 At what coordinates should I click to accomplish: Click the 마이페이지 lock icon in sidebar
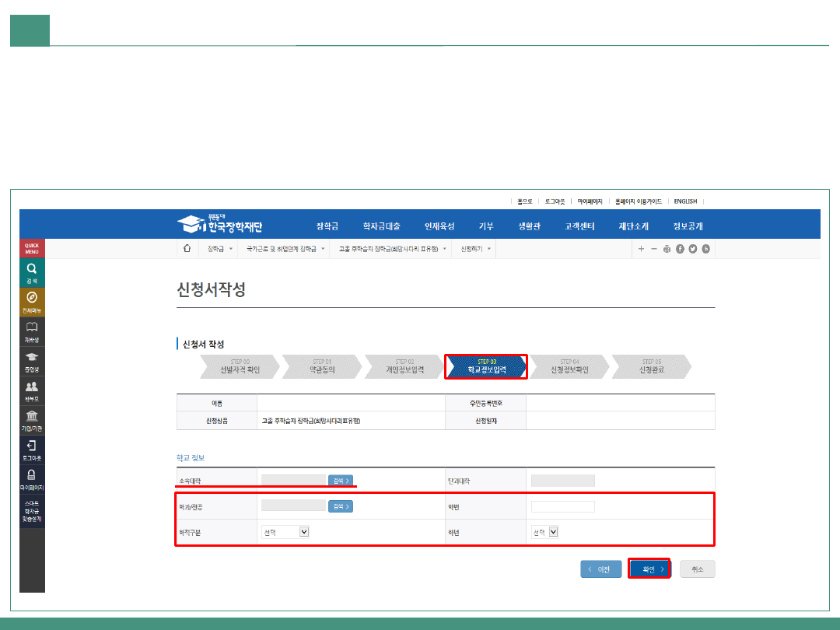tap(32, 479)
